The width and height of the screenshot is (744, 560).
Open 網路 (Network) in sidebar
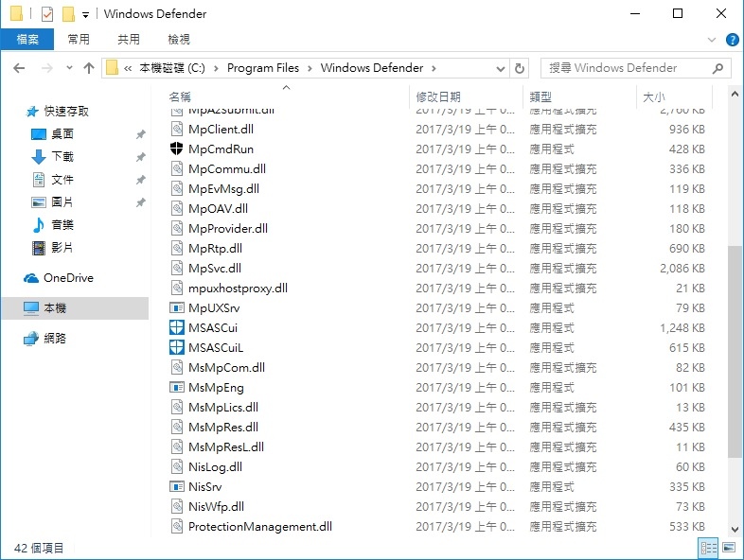click(x=55, y=338)
